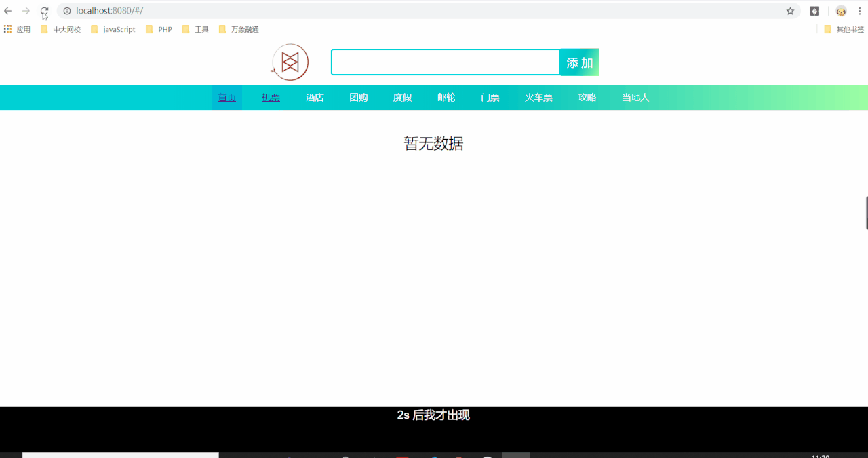868x458 pixels.
Task: Click the site info icon in address bar
Action: (66, 11)
